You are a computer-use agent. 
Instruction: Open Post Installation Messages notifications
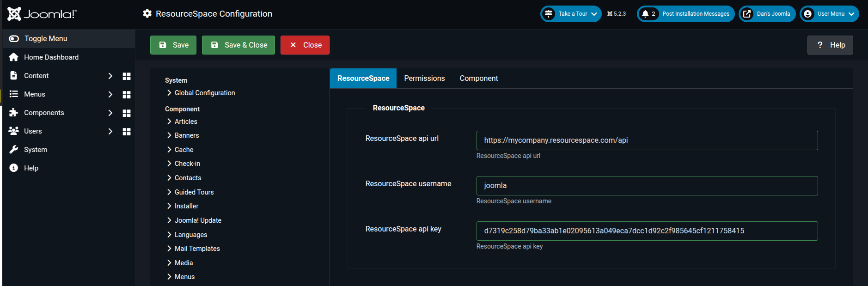coord(686,14)
